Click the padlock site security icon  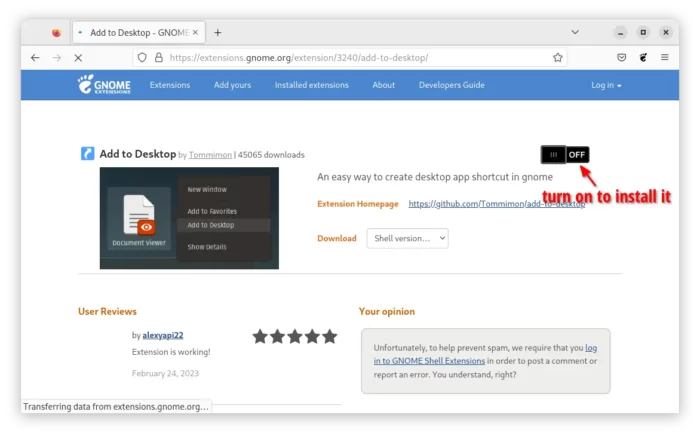158,58
